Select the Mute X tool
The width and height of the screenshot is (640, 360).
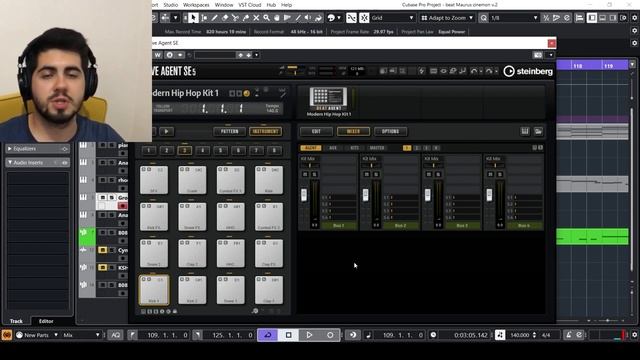(256, 18)
